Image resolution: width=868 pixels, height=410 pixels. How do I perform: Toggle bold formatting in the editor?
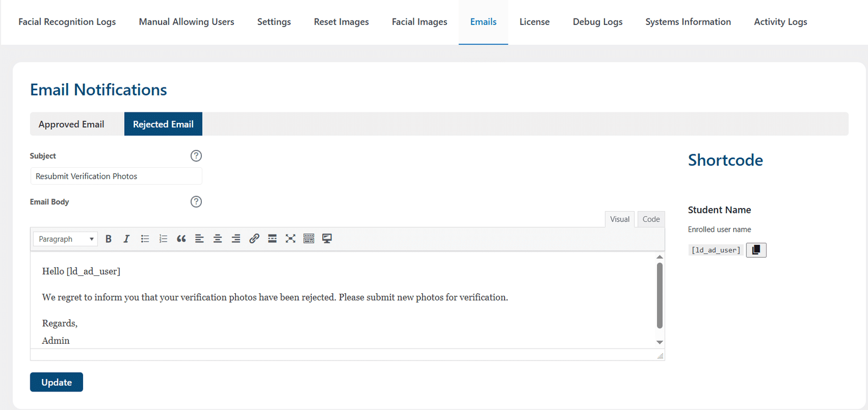click(x=108, y=239)
